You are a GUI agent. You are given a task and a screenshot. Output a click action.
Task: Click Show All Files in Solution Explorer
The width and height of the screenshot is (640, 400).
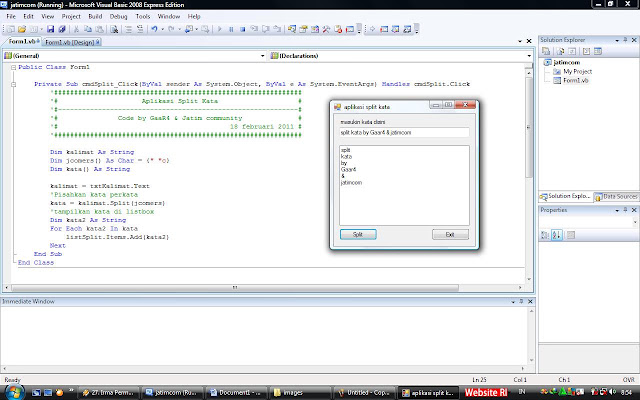click(560, 51)
